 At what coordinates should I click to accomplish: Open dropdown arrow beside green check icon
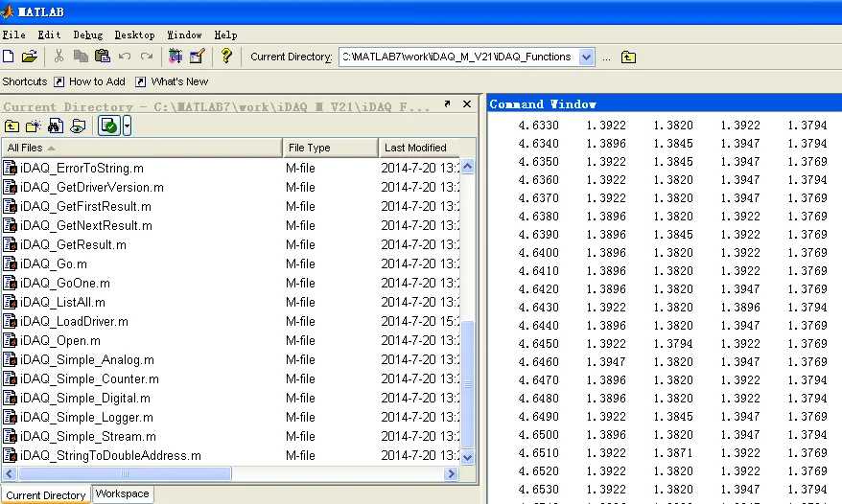click(127, 126)
